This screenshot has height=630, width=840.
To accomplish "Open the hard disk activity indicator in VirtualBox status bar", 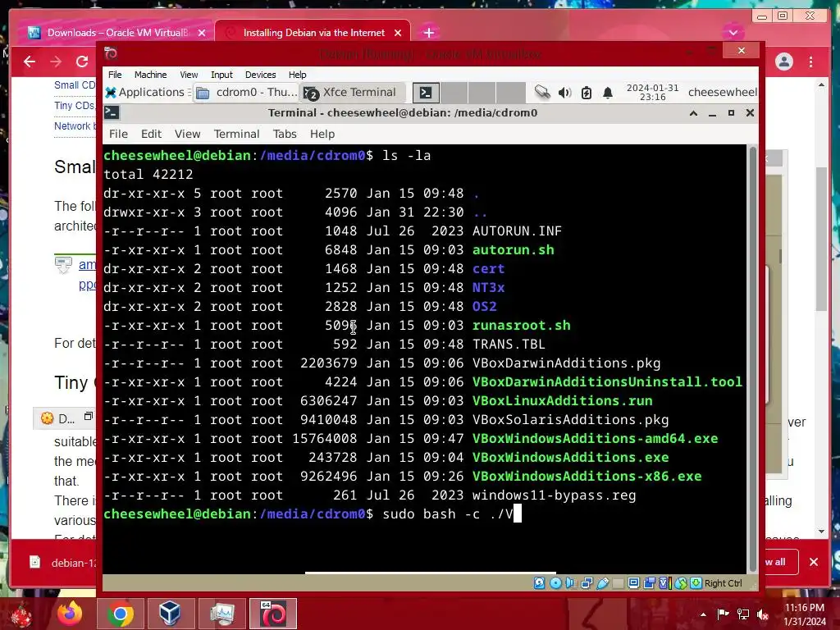I will point(540,583).
